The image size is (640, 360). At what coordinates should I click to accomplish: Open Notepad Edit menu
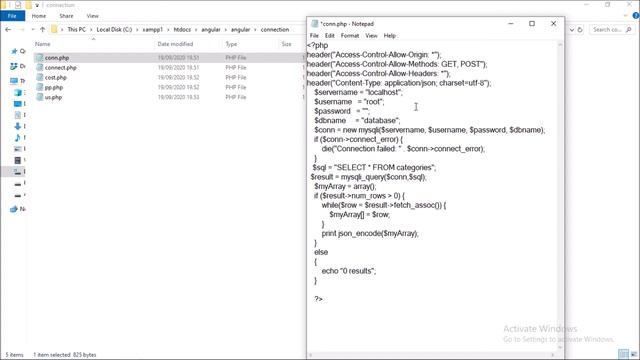[x=330, y=36]
